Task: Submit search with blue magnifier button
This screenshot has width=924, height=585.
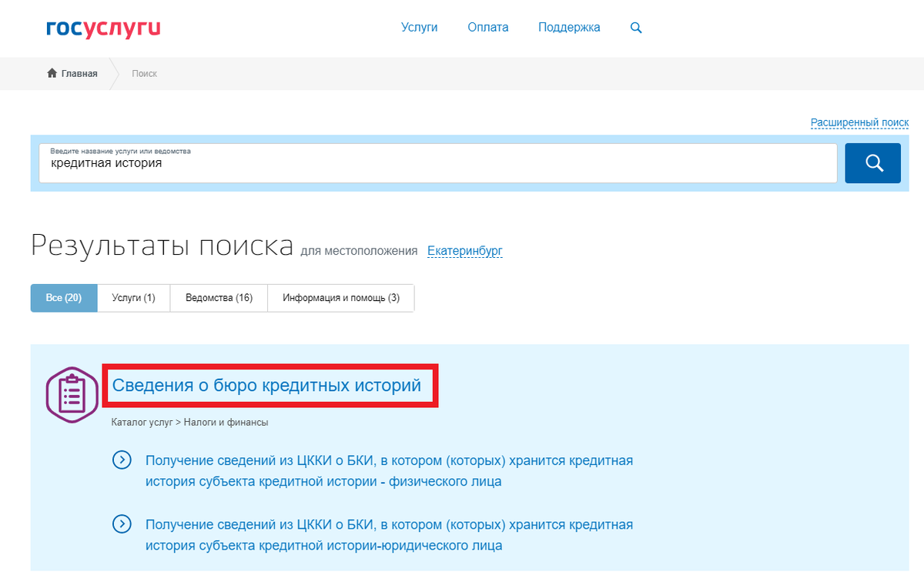Action: click(x=872, y=163)
